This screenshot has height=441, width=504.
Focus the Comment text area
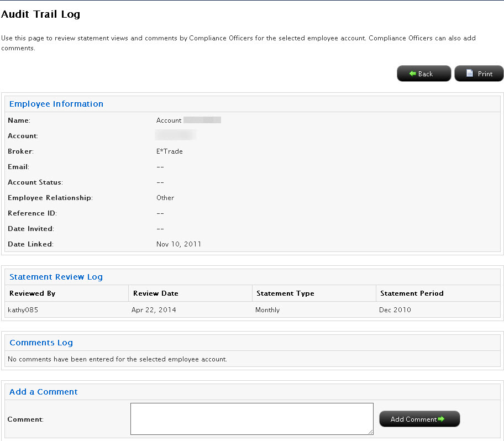click(251, 418)
